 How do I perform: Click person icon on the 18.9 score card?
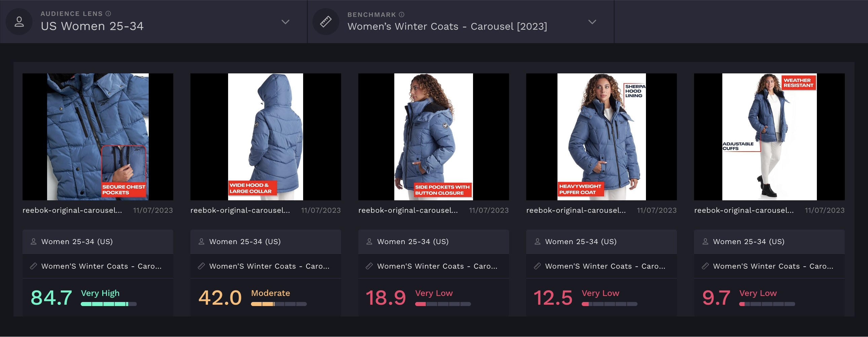[x=369, y=241]
